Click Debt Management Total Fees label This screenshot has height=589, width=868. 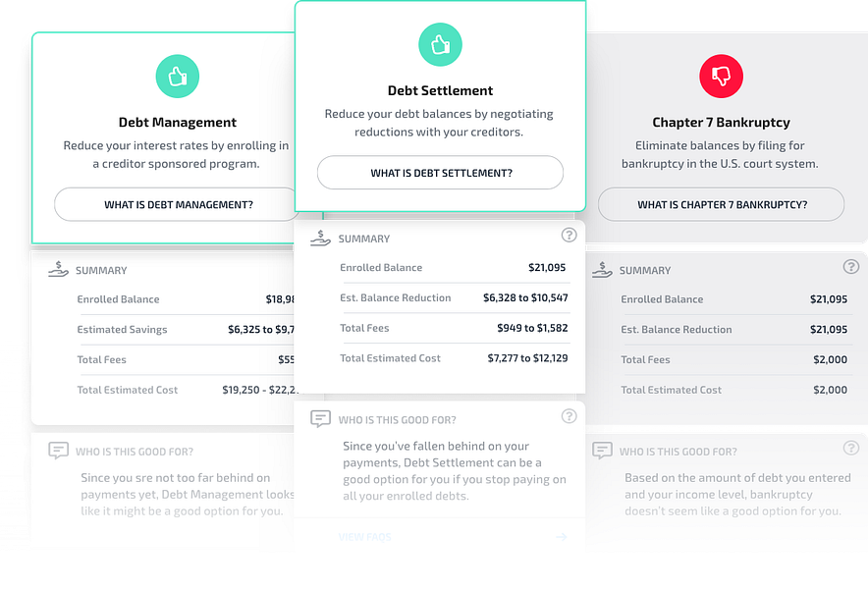(101, 360)
